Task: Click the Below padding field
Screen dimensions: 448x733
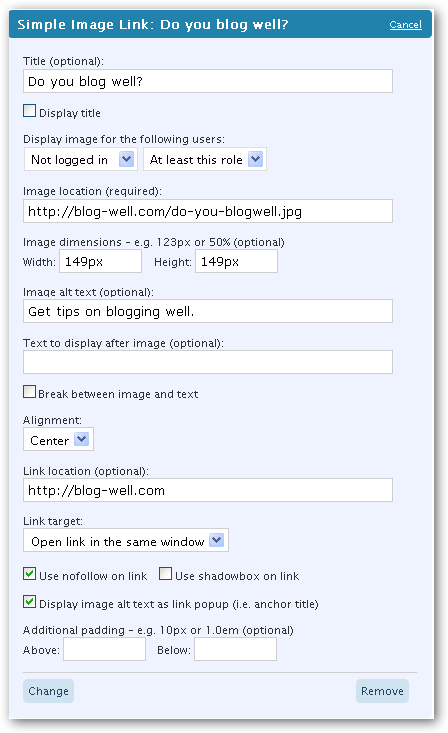Action: pos(235,650)
